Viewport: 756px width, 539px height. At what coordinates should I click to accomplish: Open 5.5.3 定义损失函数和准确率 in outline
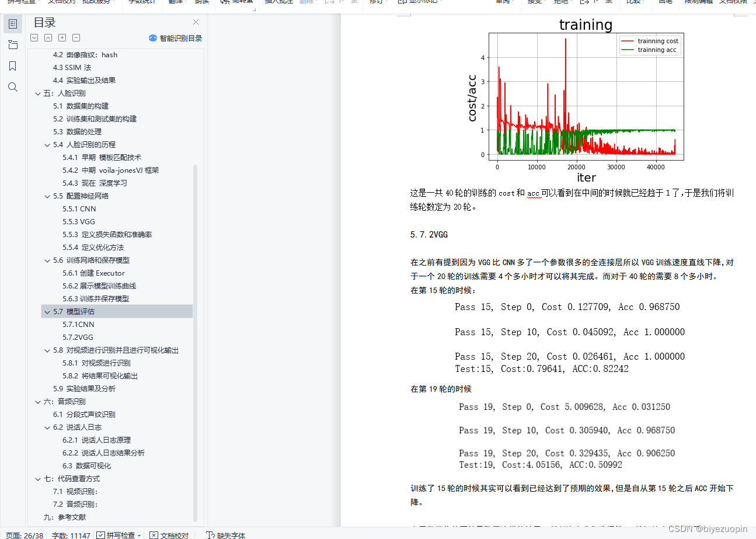tap(107, 235)
